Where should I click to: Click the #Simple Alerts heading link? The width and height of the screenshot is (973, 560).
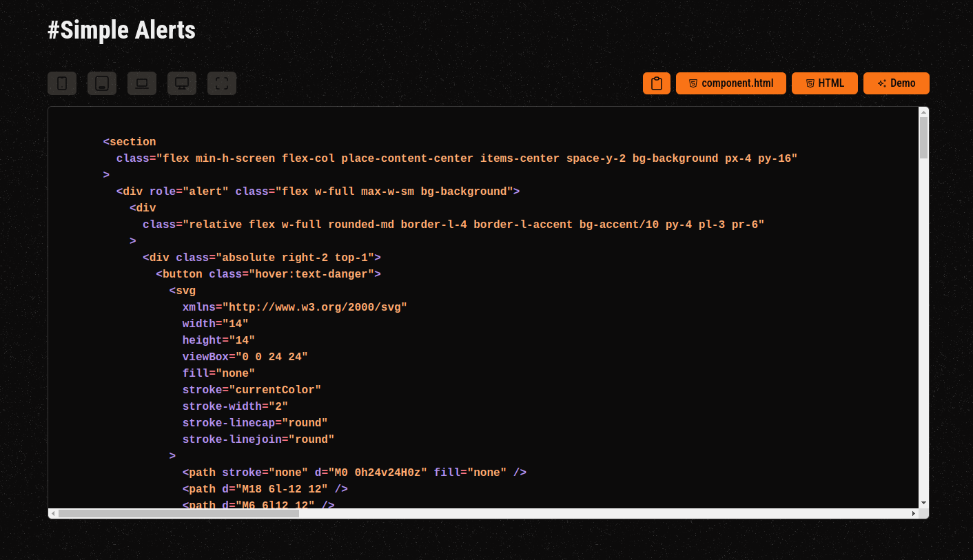(x=121, y=31)
